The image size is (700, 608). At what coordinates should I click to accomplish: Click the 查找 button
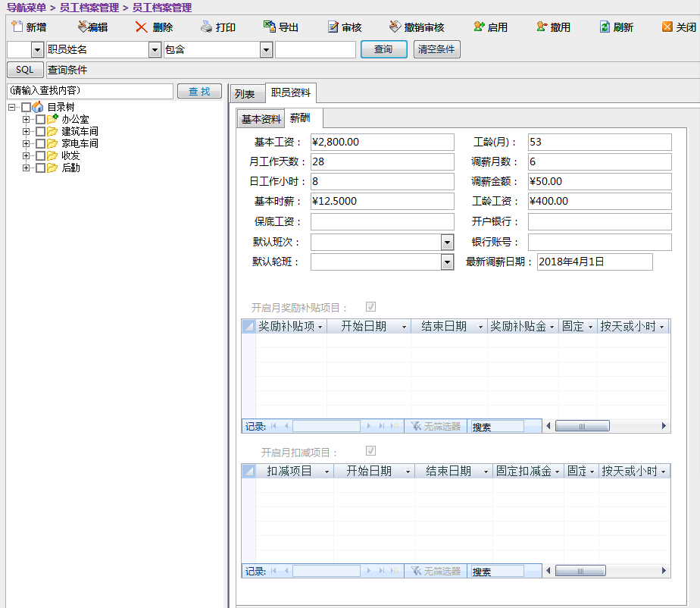(x=199, y=91)
